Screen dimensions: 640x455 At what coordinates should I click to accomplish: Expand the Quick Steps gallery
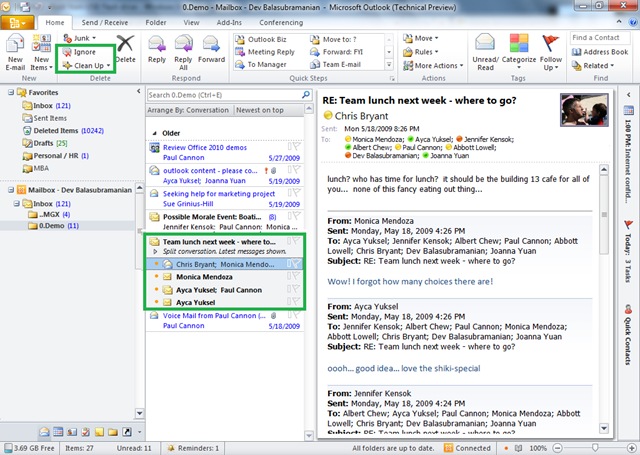point(389,64)
